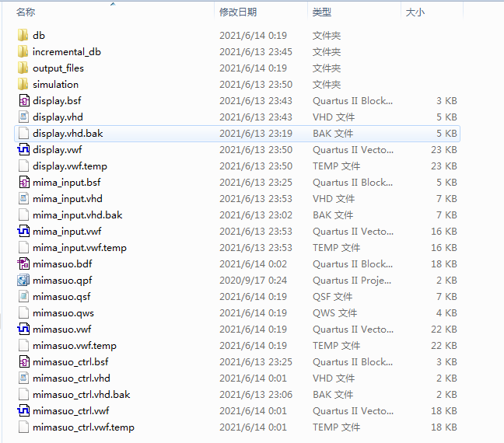This screenshot has height=443, width=504.
Task: Select the mima_input.vhd.bak file name
Action: [78, 215]
